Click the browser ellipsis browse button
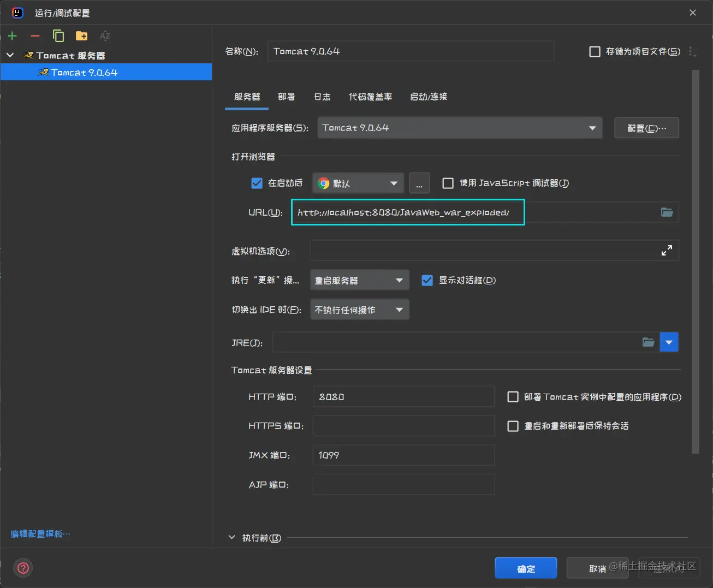713x588 pixels. tap(419, 183)
